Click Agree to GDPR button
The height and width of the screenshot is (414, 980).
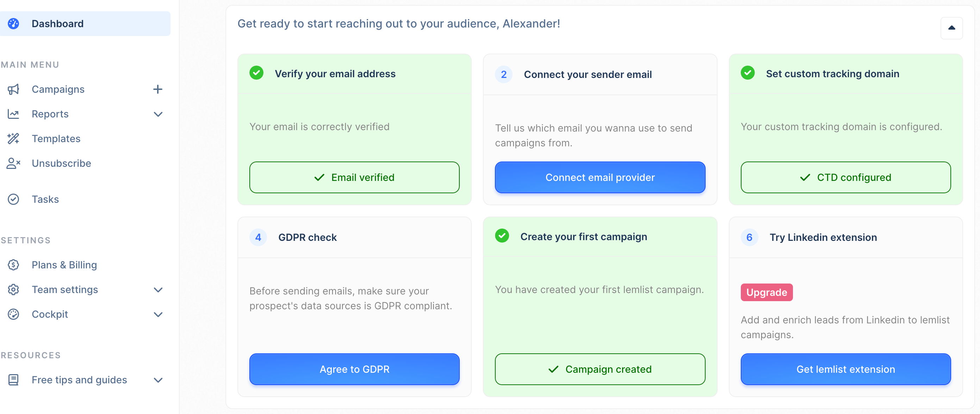click(354, 370)
